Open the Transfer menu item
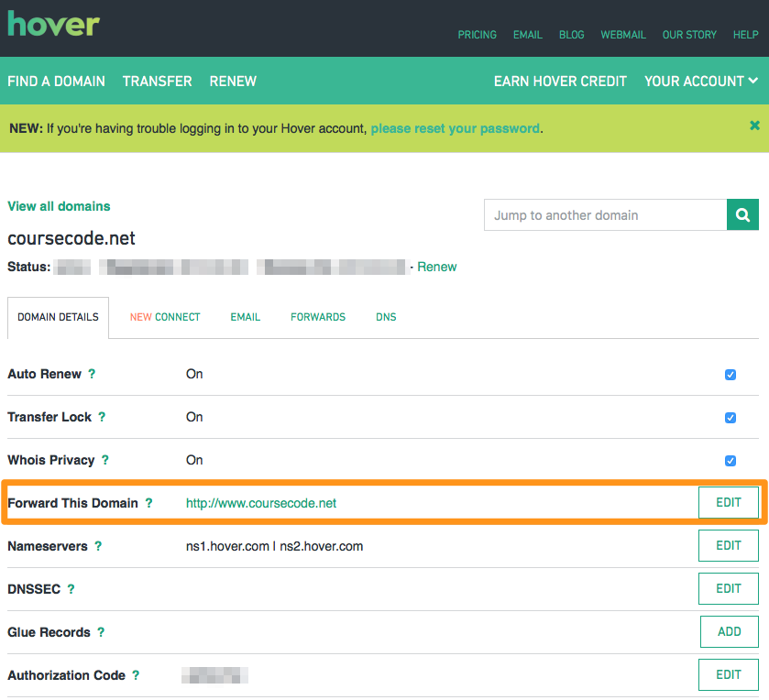 click(157, 81)
